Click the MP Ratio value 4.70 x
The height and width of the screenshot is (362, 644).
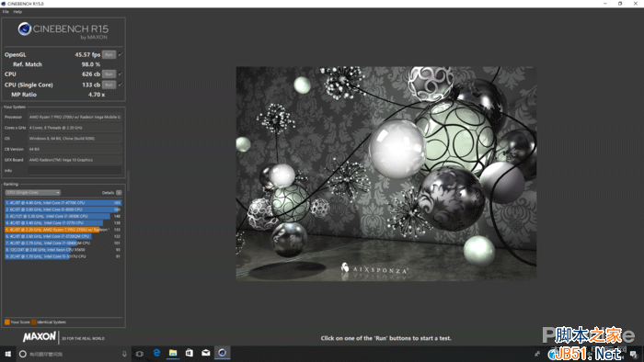pos(96,95)
